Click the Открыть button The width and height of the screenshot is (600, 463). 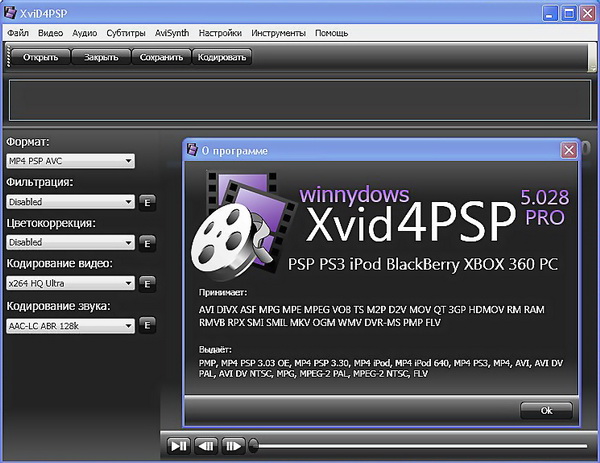41,57
